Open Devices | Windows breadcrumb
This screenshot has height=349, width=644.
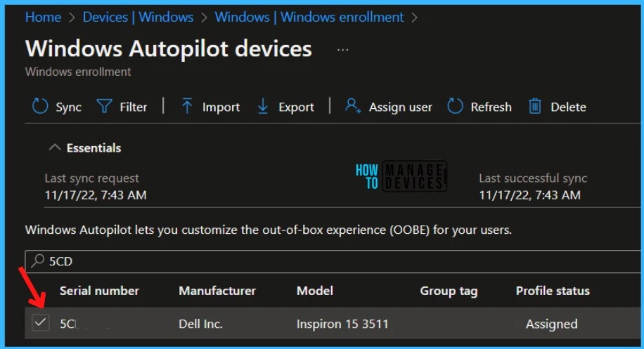(x=138, y=18)
